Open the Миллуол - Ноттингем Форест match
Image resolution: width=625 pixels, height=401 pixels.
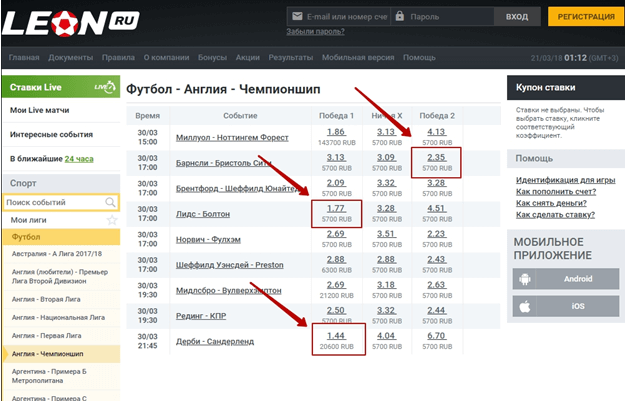pyautogui.click(x=232, y=138)
